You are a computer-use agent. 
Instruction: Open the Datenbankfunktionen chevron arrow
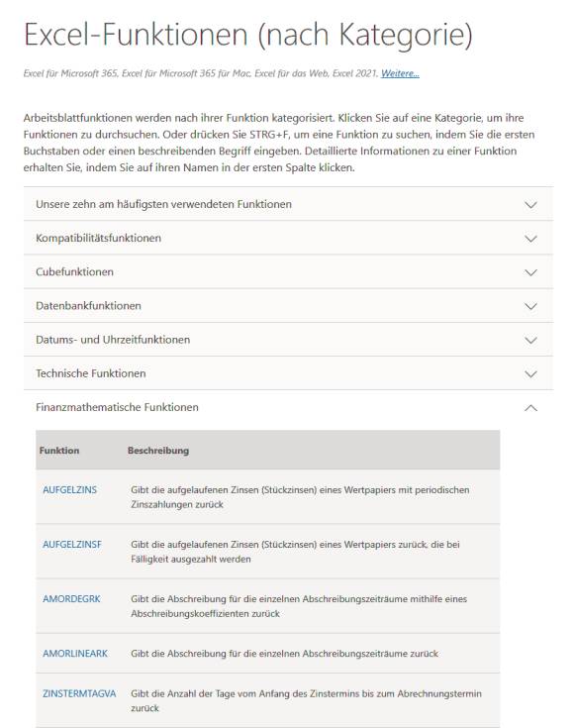(530, 306)
